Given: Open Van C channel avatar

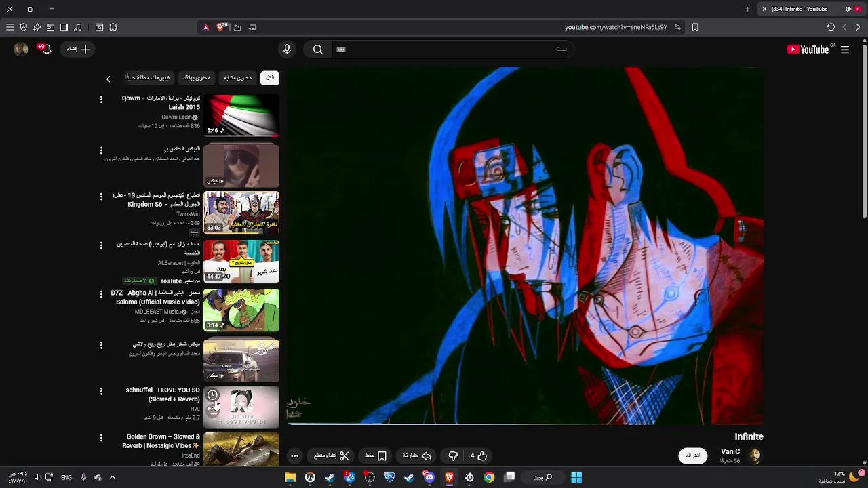Looking at the screenshot, I should (x=755, y=455).
